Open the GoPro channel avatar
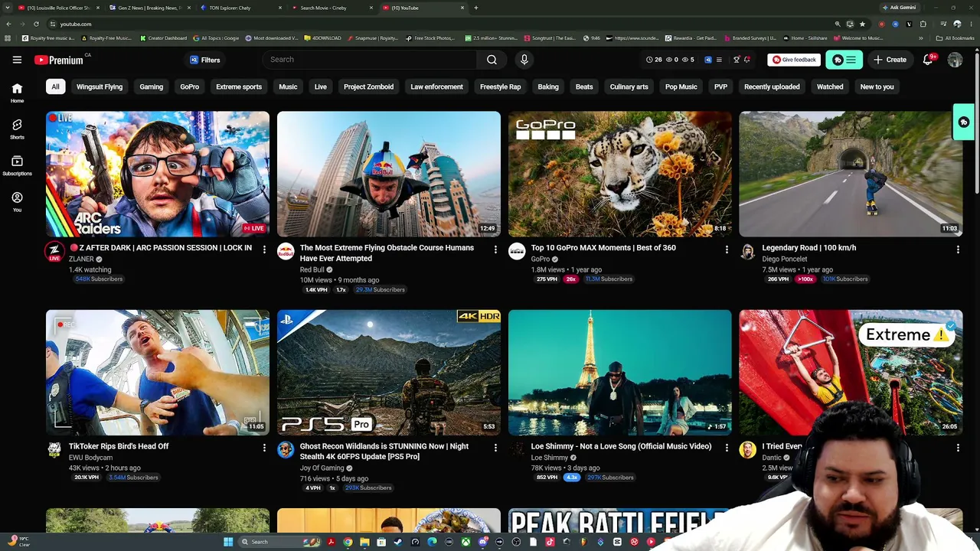Image resolution: width=980 pixels, height=551 pixels. coord(517,252)
